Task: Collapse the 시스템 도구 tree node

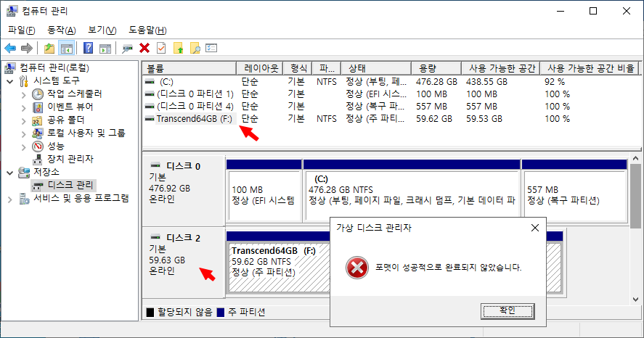Action: coord(10,81)
